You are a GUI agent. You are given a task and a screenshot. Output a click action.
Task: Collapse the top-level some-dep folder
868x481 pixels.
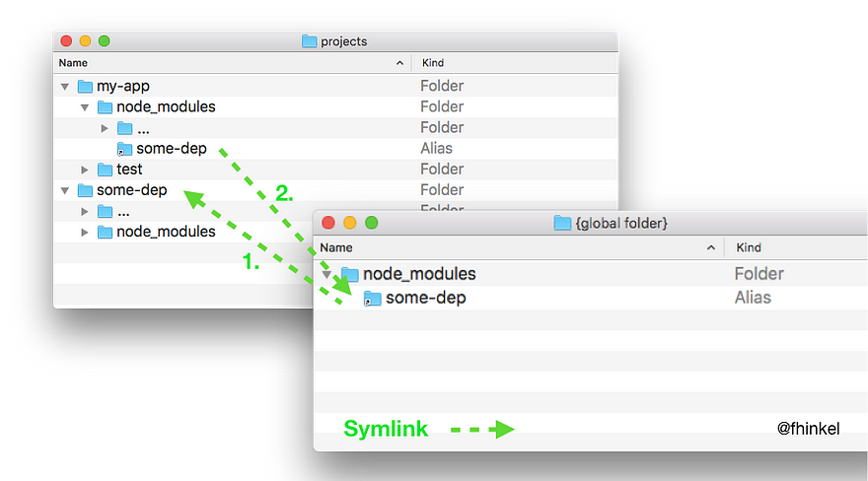65,191
